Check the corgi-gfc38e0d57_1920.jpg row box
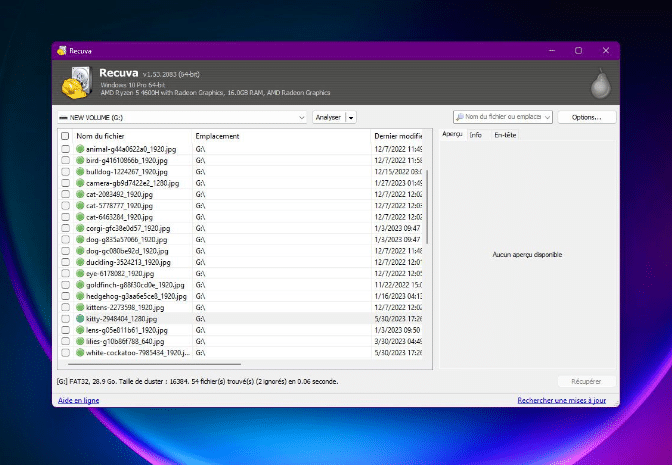The image size is (672, 465). click(65, 228)
